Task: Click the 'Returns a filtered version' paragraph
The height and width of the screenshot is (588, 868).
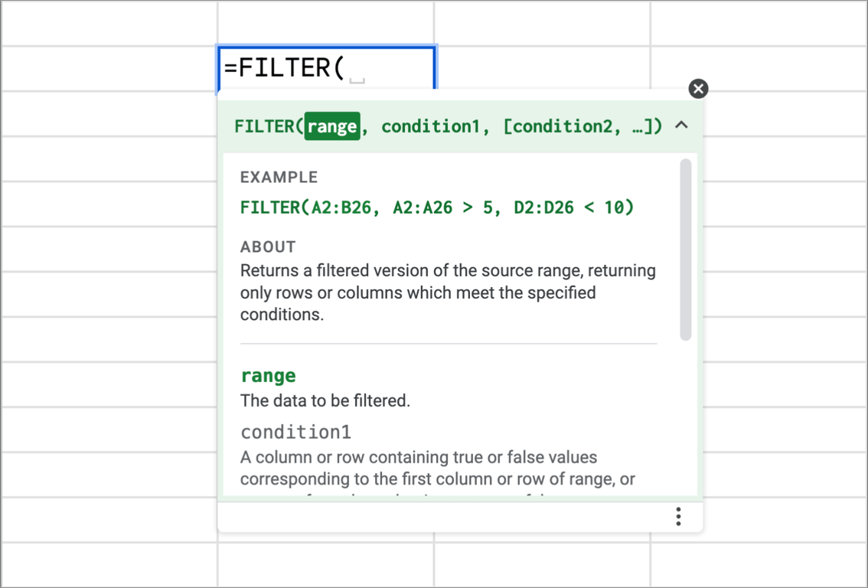Action: pos(448,292)
